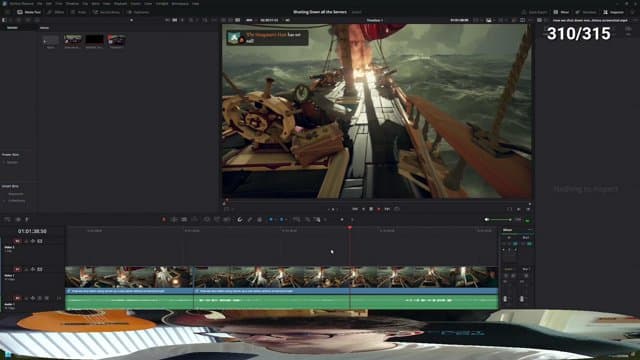Screen dimensions: 640x360
Task: Disable the Video 1 track
Action: [x=40, y=269]
